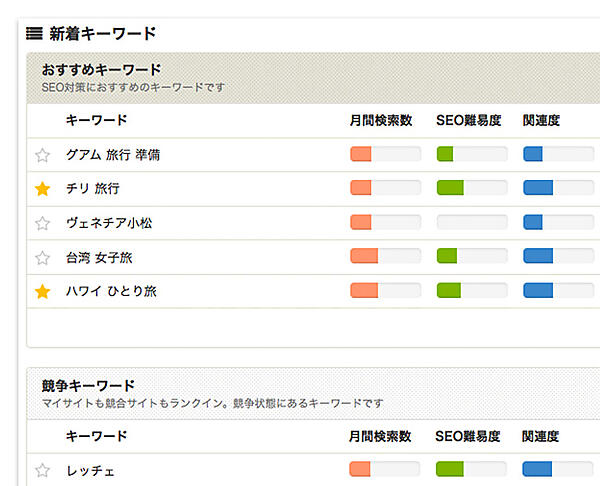
Task: Remove star from ハワイ ひとり旅
Action: (42, 292)
